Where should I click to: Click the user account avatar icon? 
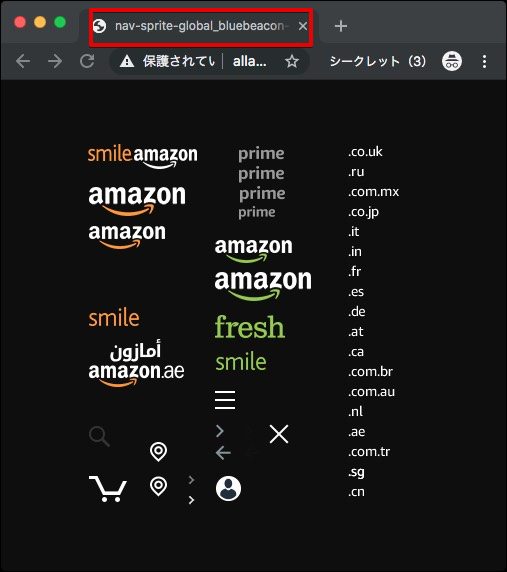[228, 488]
